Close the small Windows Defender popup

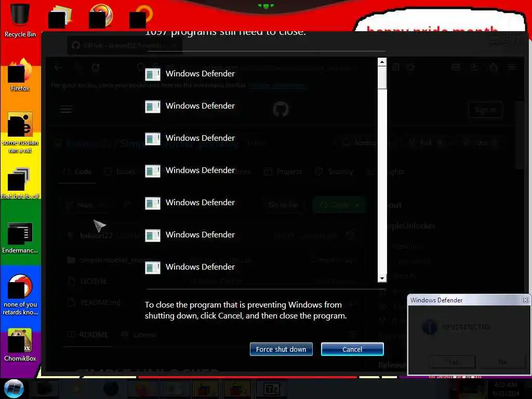[525, 300]
